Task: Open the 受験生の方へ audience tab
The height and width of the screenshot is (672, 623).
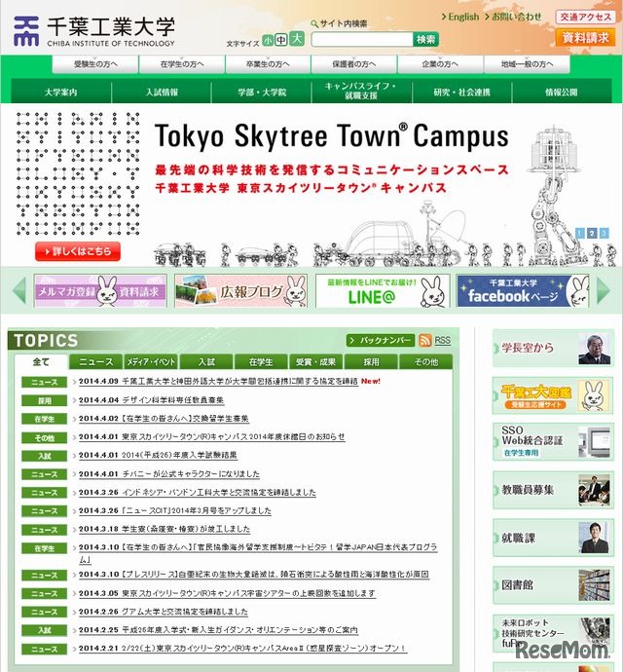Action: tap(95, 64)
